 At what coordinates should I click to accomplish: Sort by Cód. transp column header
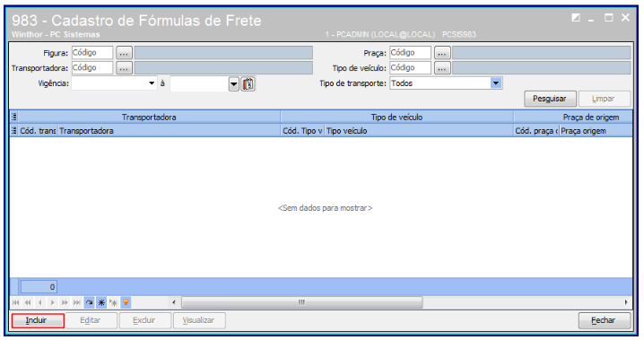(x=38, y=131)
